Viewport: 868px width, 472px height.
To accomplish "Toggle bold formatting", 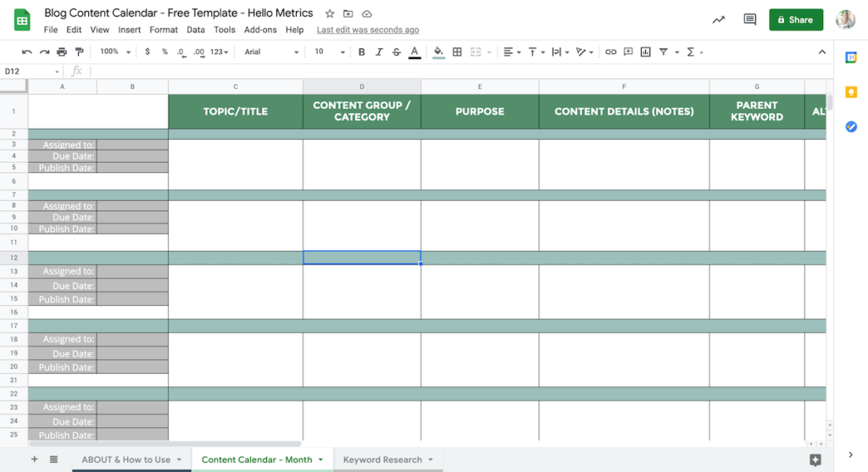I will [361, 52].
